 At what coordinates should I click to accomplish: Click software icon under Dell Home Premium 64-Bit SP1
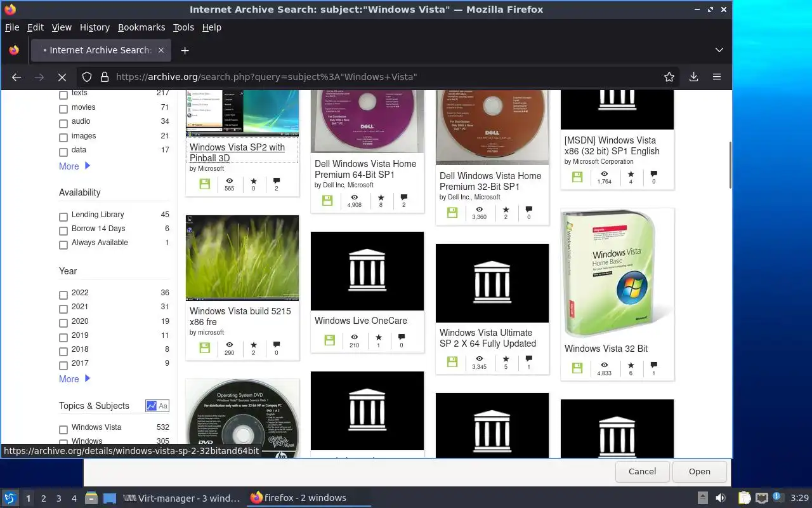(x=327, y=201)
